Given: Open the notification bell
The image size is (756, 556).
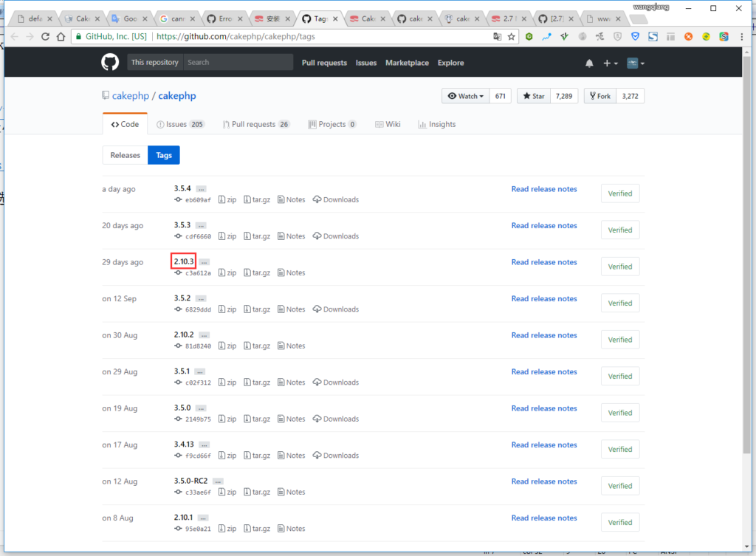Looking at the screenshot, I should 589,64.
